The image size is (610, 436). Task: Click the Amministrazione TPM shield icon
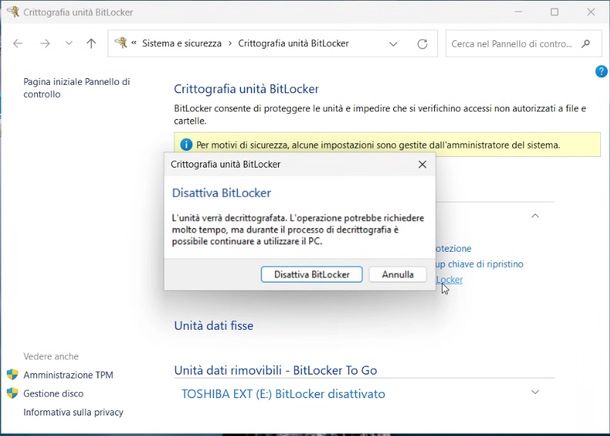point(13,375)
